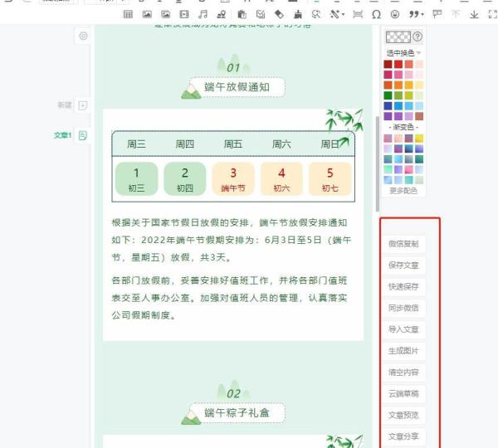Click the settings hexagon icon in left sidebar
498x448 pixels.
point(83,37)
